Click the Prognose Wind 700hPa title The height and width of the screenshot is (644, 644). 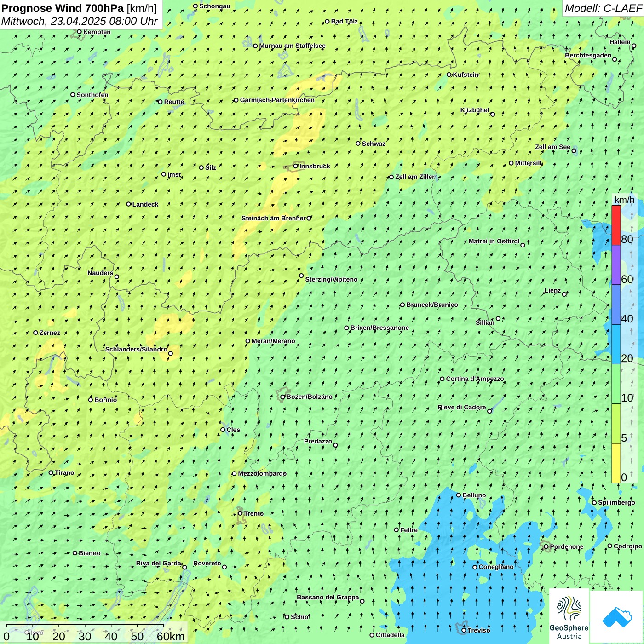coord(63,8)
